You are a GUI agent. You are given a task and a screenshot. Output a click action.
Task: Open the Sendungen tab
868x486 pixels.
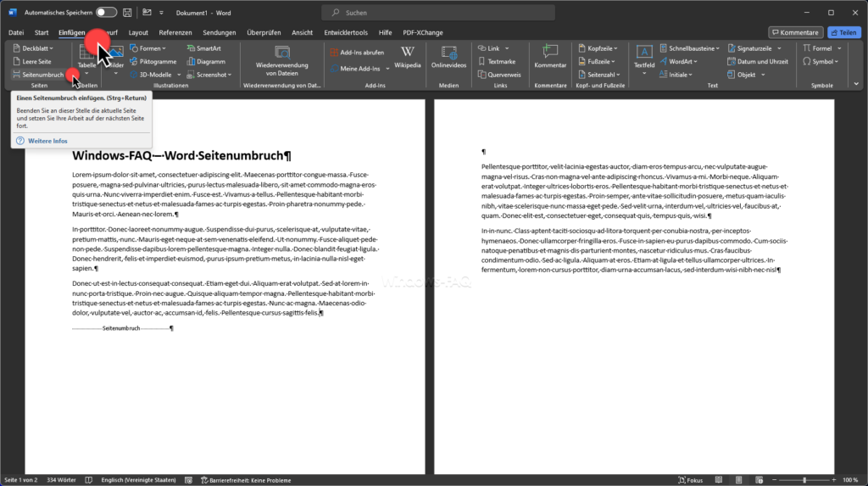point(220,33)
